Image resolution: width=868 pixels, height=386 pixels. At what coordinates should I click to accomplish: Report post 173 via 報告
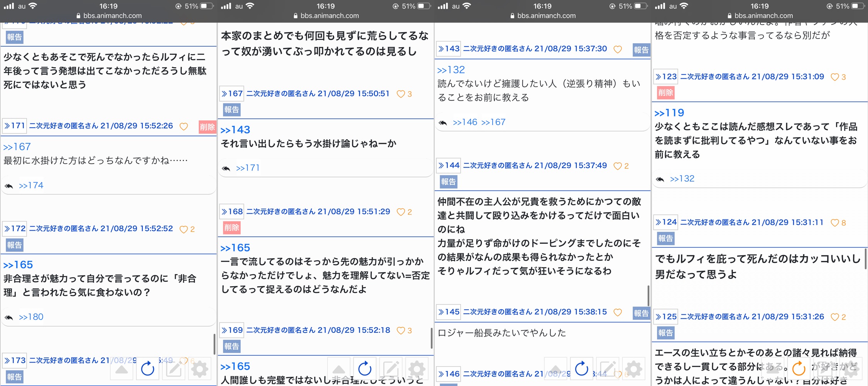[14, 377]
